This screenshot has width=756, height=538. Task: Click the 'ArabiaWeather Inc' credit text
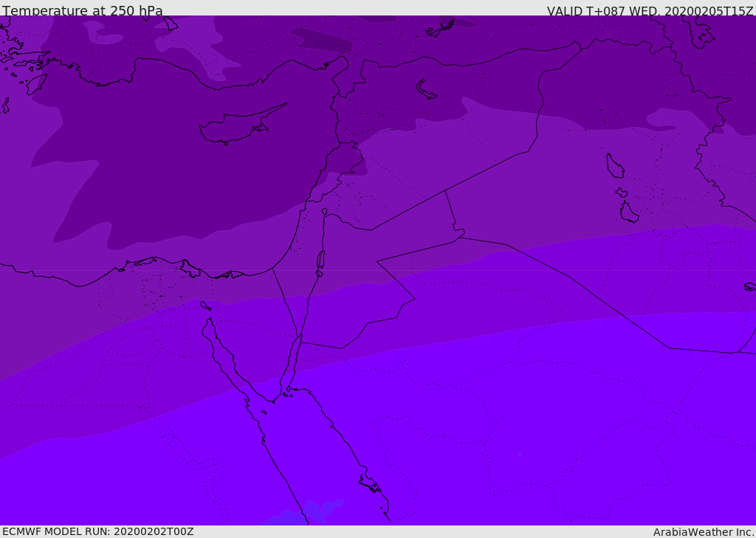pyautogui.click(x=704, y=532)
